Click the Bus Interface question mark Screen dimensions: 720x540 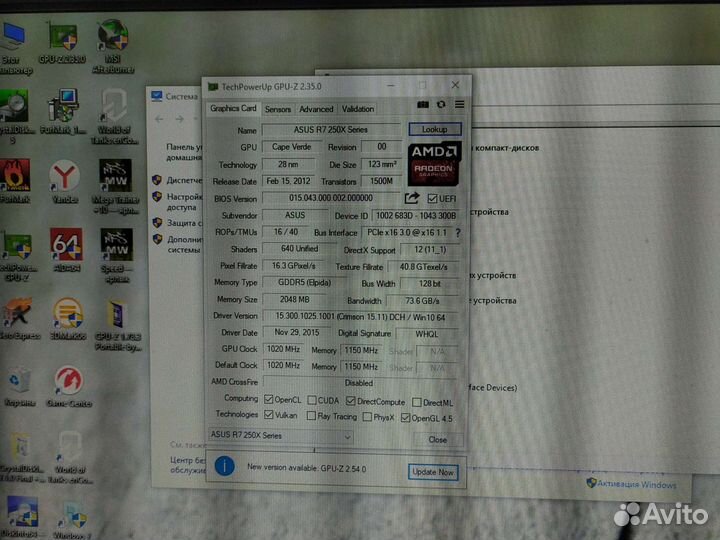click(458, 233)
